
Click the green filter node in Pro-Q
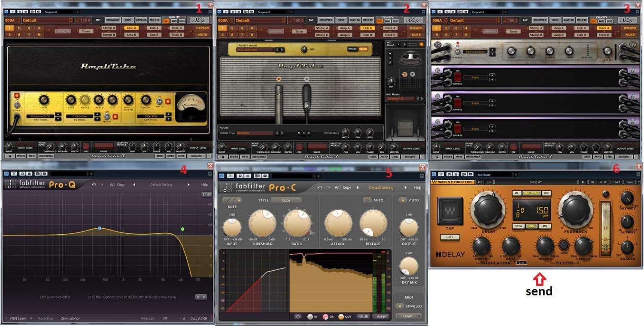pos(182,229)
